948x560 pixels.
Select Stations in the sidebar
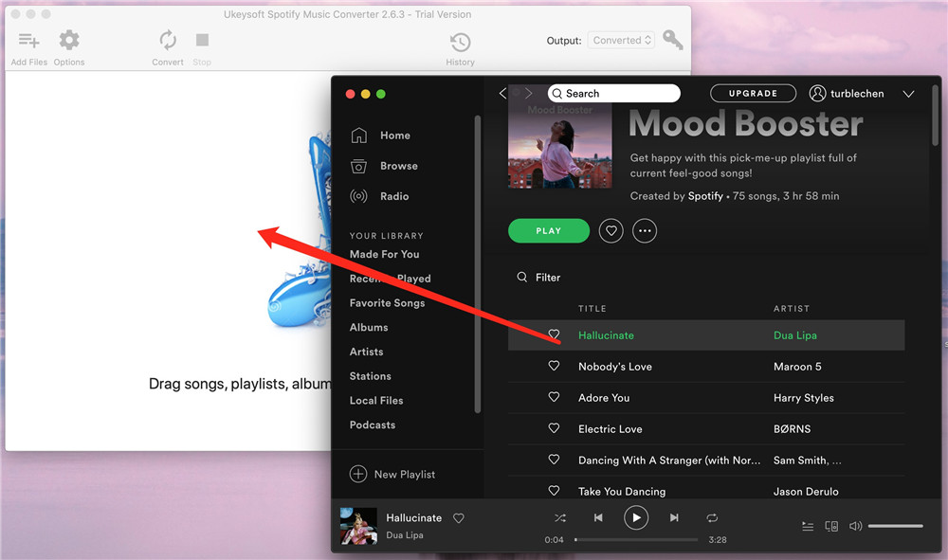pyautogui.click(x=370, y=376)
